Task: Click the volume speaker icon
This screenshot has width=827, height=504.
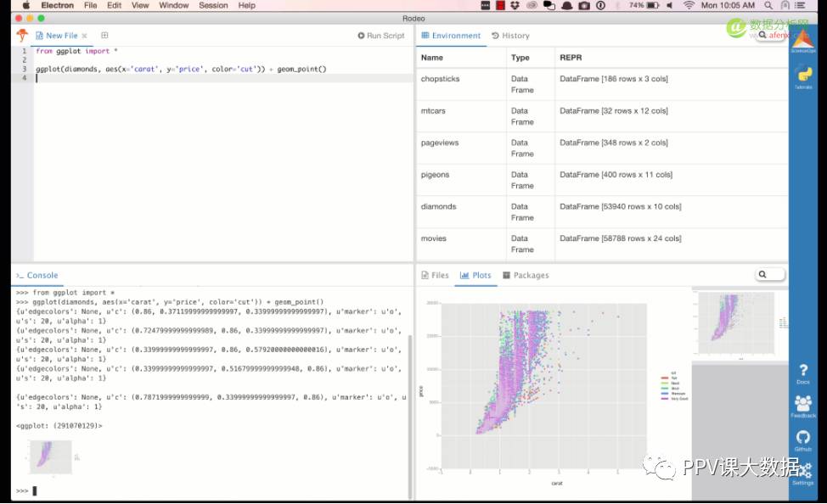Action: pos(669,5)
